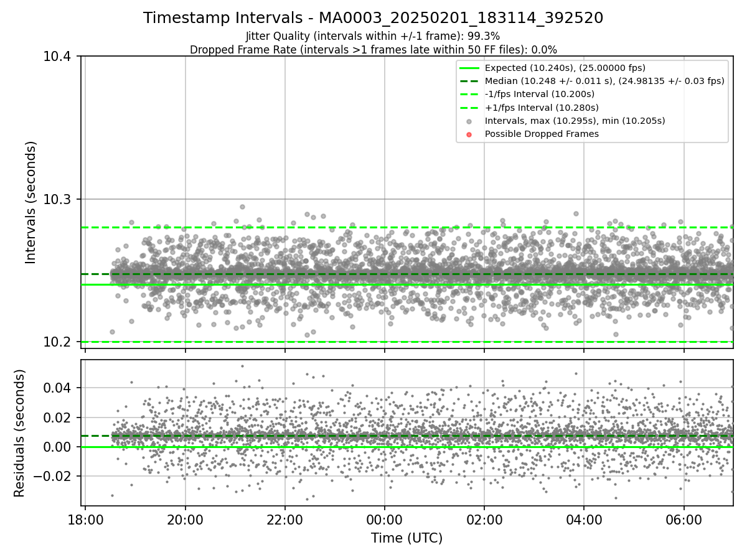
Task: Click legend entry '-1/fps Interval (10.200s)'
Action: click(540, 94)
